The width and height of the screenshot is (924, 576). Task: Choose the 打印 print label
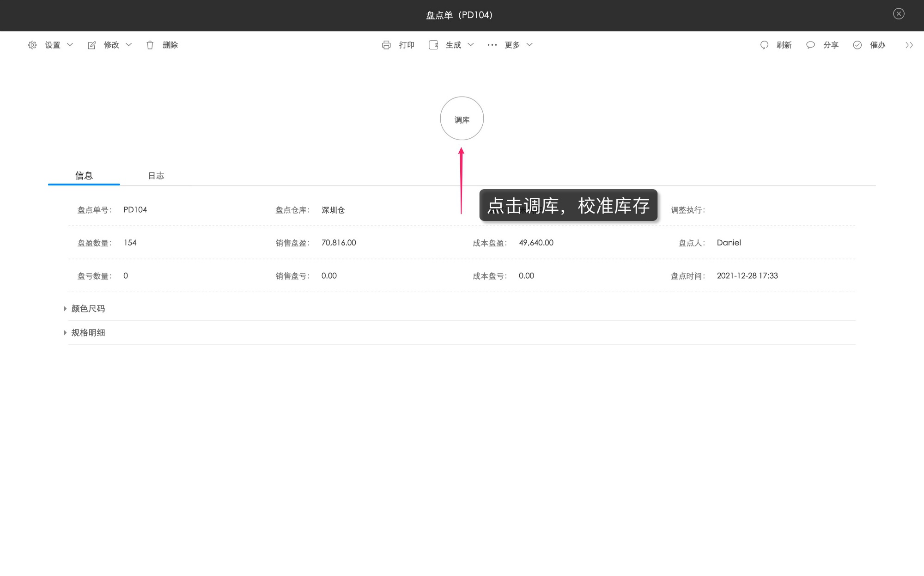click(407, 45)
